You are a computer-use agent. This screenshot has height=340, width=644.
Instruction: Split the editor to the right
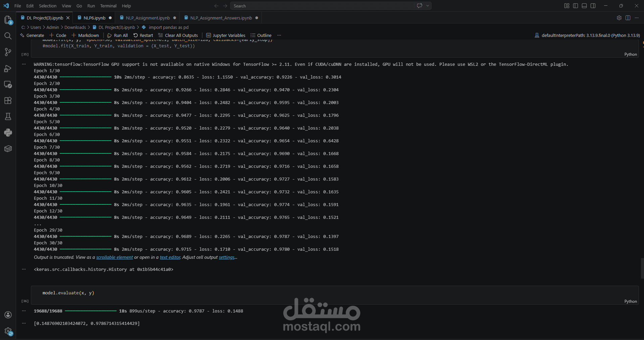coord(628,18)
